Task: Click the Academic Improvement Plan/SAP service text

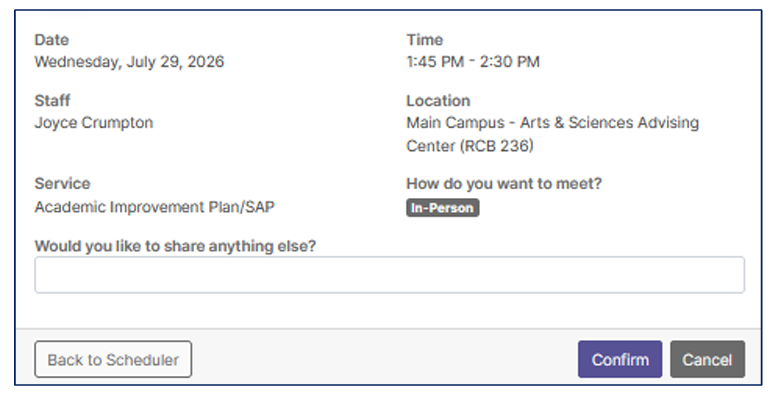Action: tap(154, 207)
